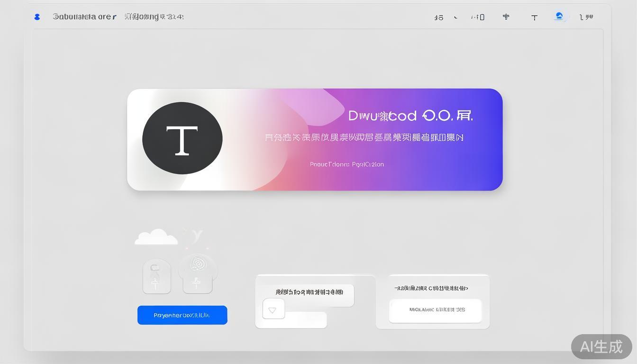Screen dimensions: 637x364
Task: Select the text tool T icon in the toolbar
Action: 534,17
